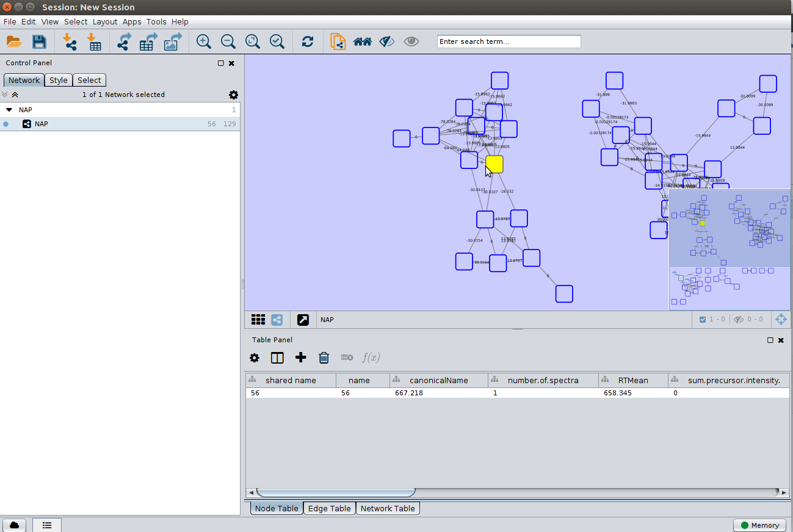
Task: Collapse the NAP network collection triangle
Action: (x=9, y=110)
